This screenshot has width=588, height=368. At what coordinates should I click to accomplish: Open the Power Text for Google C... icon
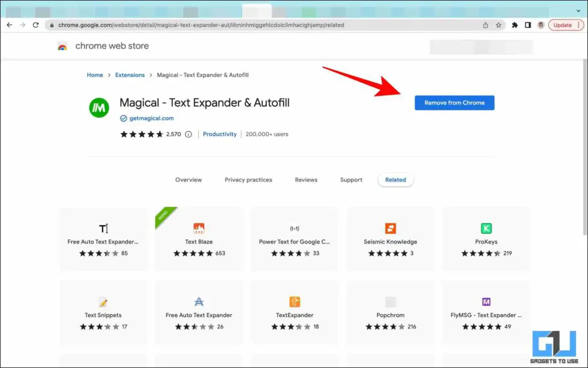(295, 228)
